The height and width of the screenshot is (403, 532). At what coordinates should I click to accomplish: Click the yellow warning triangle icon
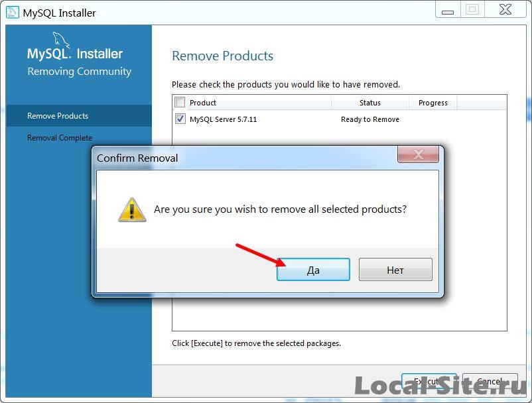pyautogui.click(x=132, y=210)
